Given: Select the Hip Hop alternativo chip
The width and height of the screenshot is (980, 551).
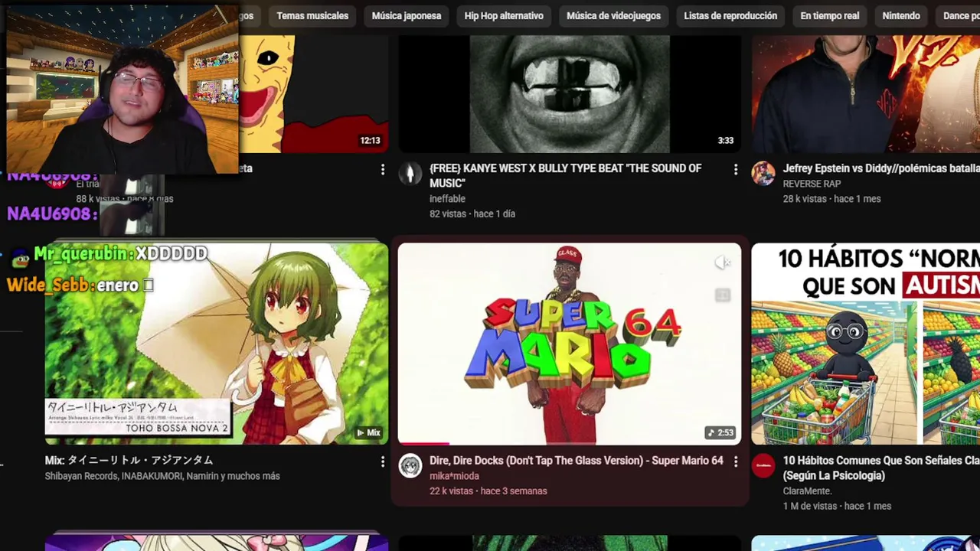Looking at the screenshot, I should [x=504, y=15].
